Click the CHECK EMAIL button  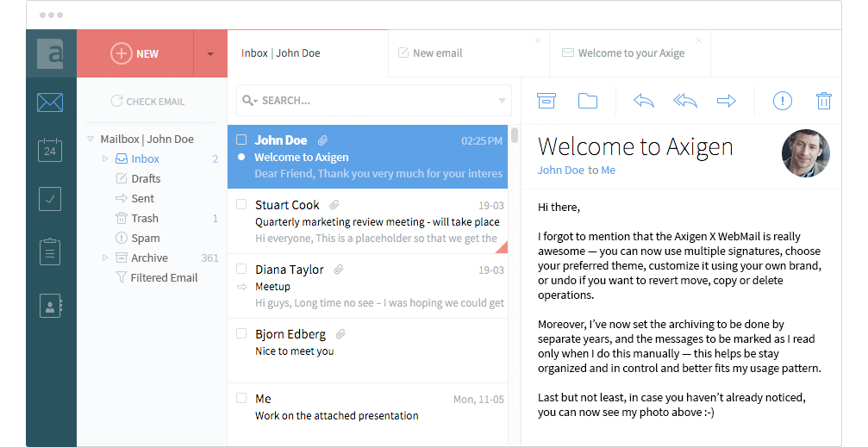tap(147, 102)
